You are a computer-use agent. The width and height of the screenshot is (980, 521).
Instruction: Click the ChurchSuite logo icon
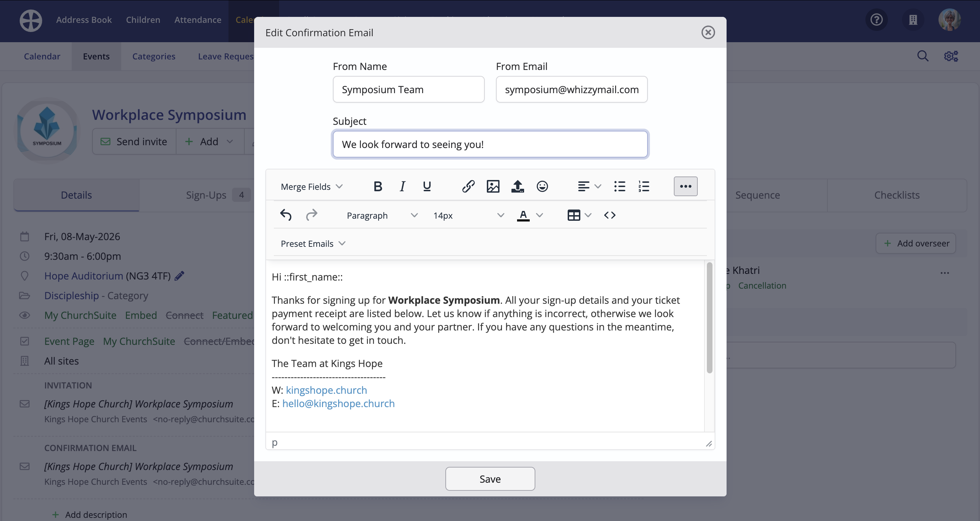tap(31, 20)
